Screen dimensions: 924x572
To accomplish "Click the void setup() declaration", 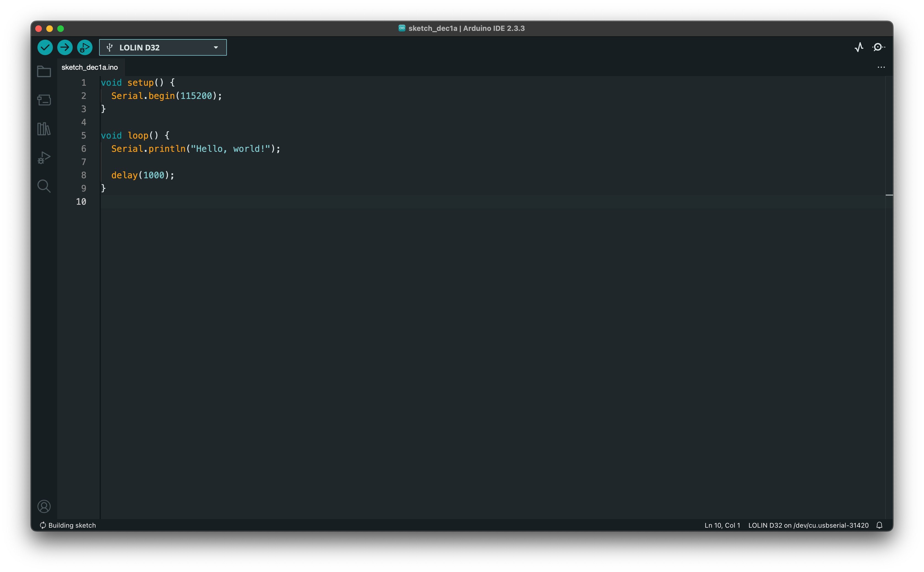I will coord(138,82).
